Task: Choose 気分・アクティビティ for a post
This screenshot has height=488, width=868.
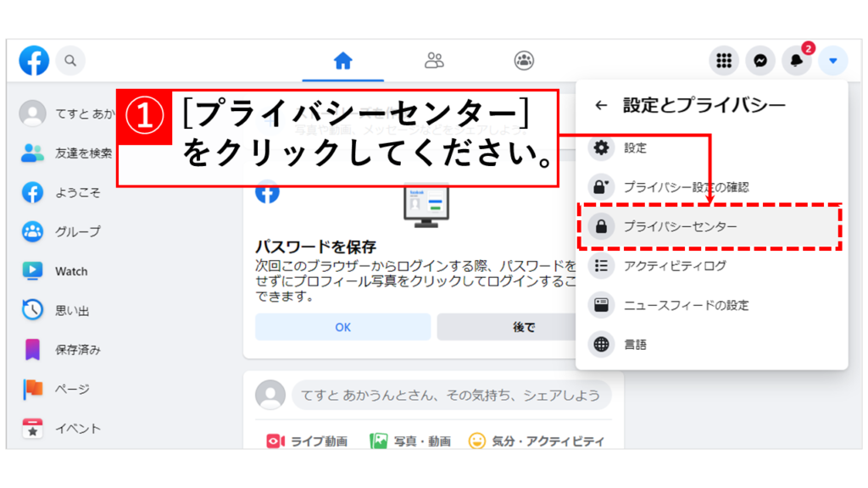Action: (x=537, y=441)
